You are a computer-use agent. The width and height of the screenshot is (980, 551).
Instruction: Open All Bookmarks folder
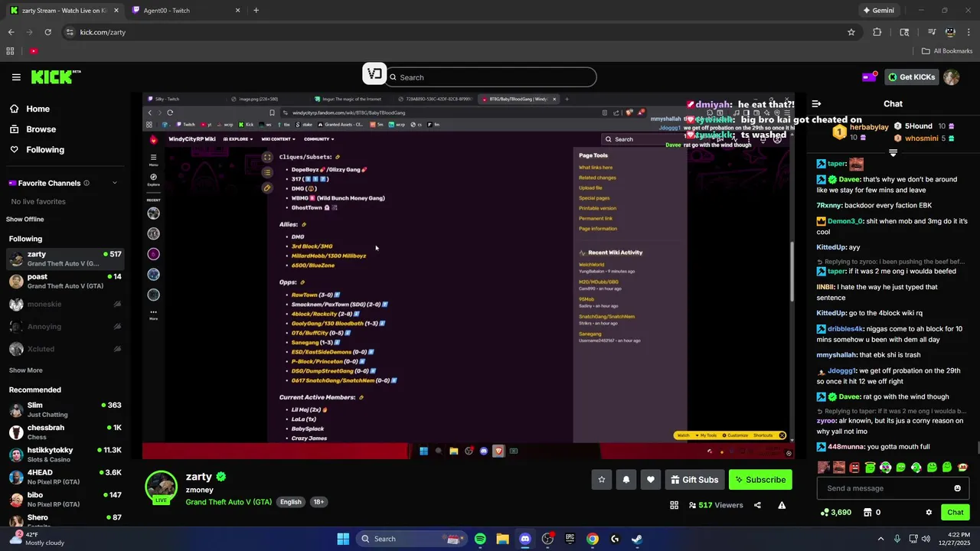947,51
